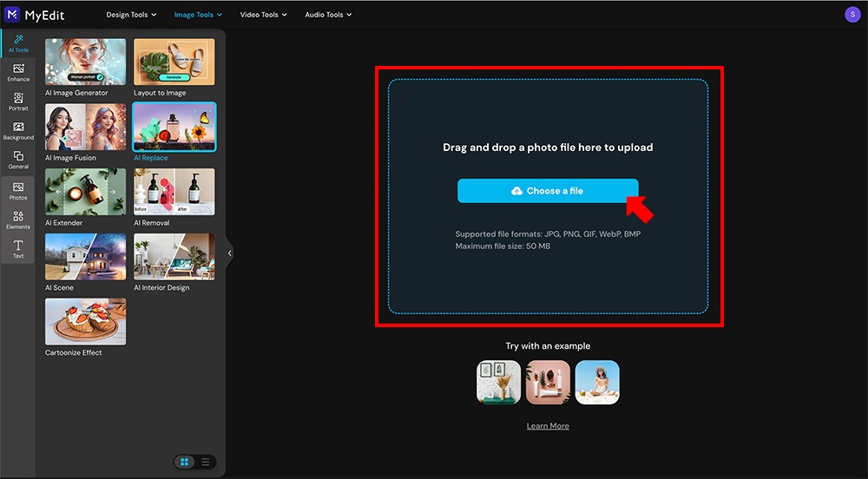Expand the Design Tools dropdown menu

coord(131,15)
